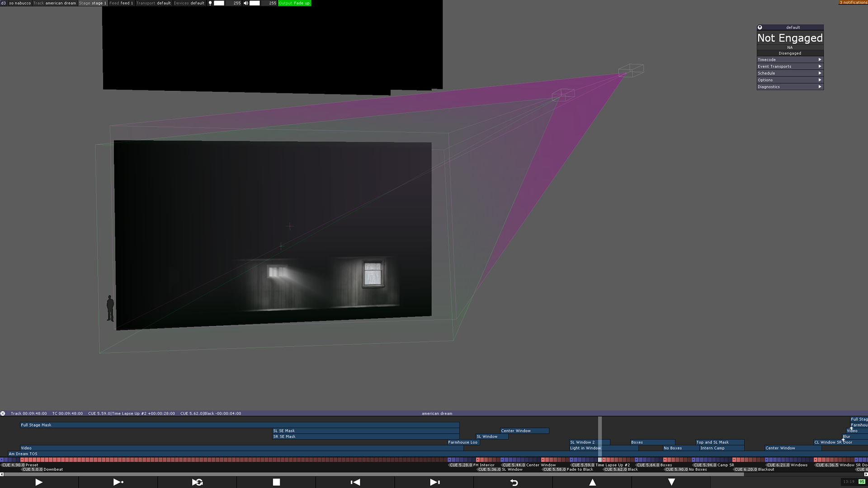Click the speaker volume icon
The width and height of the screenshot is (868, 488).
245,3
